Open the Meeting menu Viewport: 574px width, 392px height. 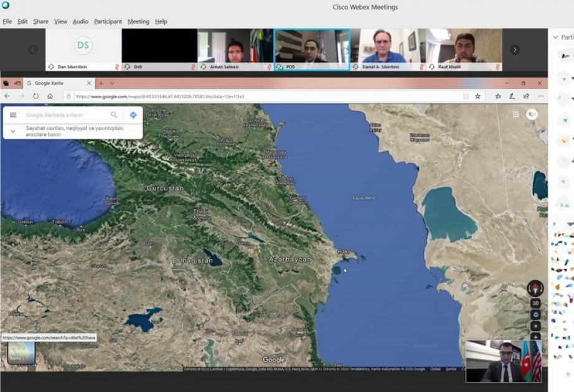pos(138,22)
